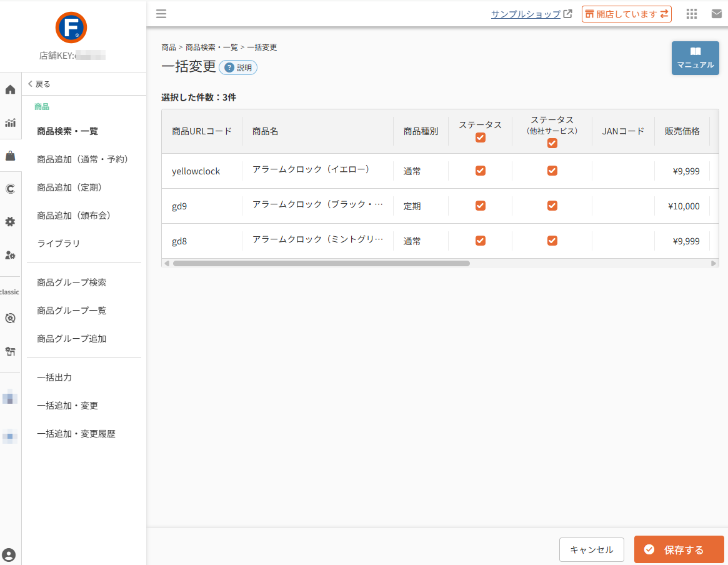Screen dimensions: 728x565
Task: Toggle the ステータス(他社サービス) header checkbox
Action: (552, 143)
